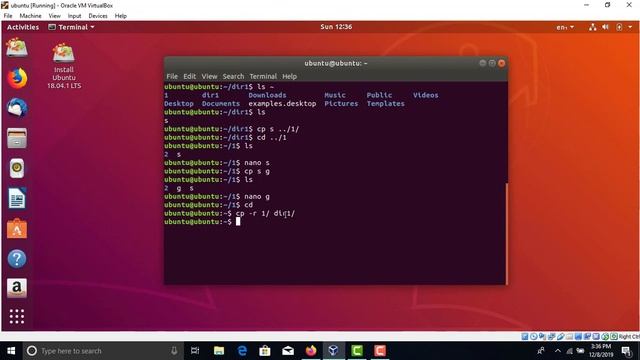The height and width of the screenshot is (360, 640).
Task: Click the Downloads entry in terminal listing
Action: 267,95
